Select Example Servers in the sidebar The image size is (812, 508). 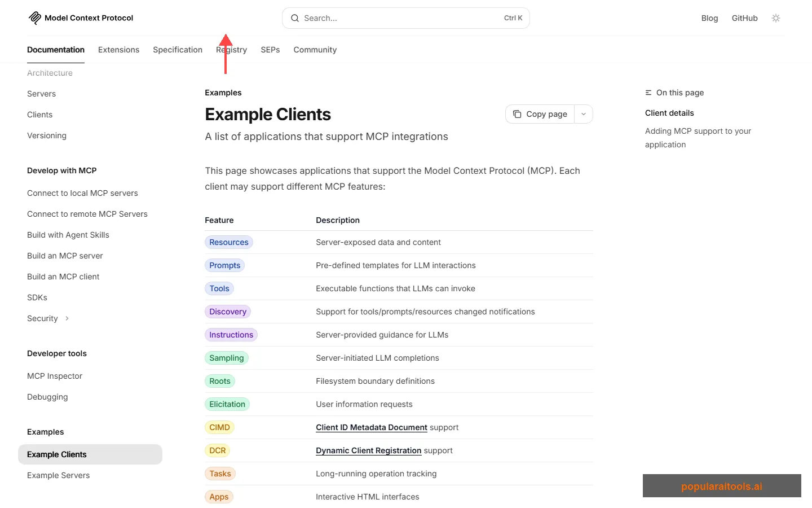tap(58, 475)
